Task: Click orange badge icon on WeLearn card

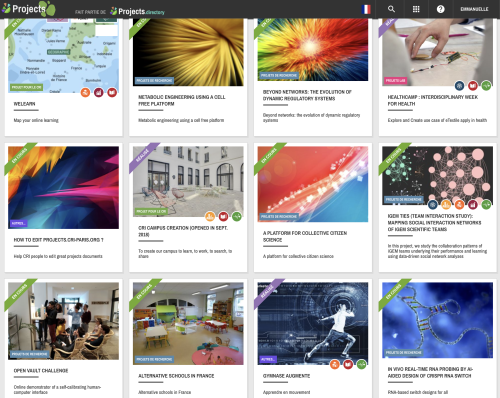Action: 85,92
